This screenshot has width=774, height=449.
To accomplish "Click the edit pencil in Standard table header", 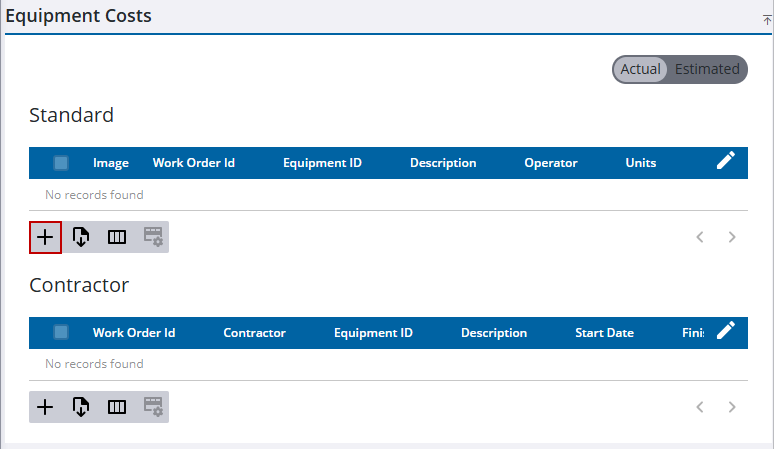I will point(726,161).
